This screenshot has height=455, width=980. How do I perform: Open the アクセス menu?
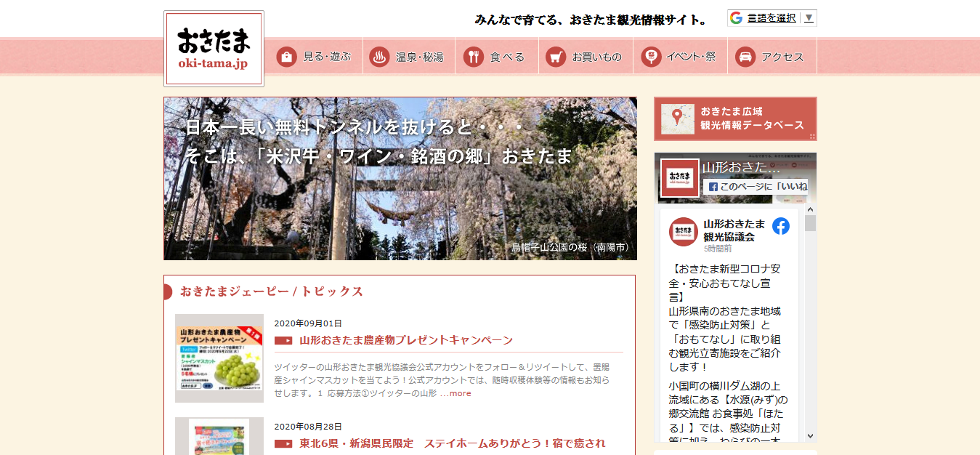[772, 57]
